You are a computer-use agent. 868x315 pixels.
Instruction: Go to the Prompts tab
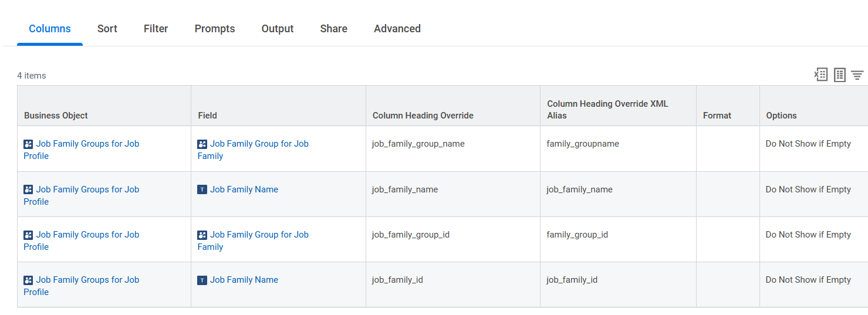point(215,29)
